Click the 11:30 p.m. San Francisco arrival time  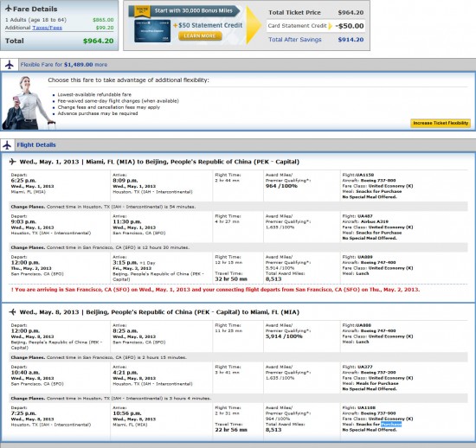[x=127, y=221]
